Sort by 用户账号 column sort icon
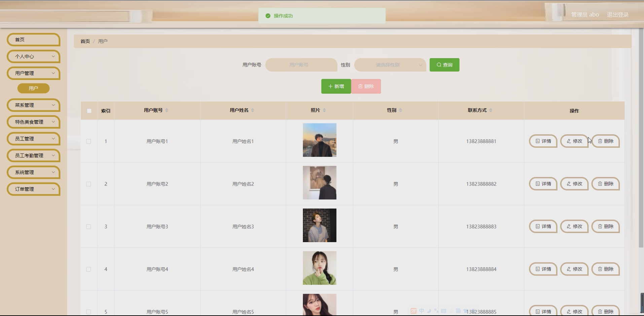Image resolution: width=644 pixels, height=316 pixels. (x=167, y=110)
